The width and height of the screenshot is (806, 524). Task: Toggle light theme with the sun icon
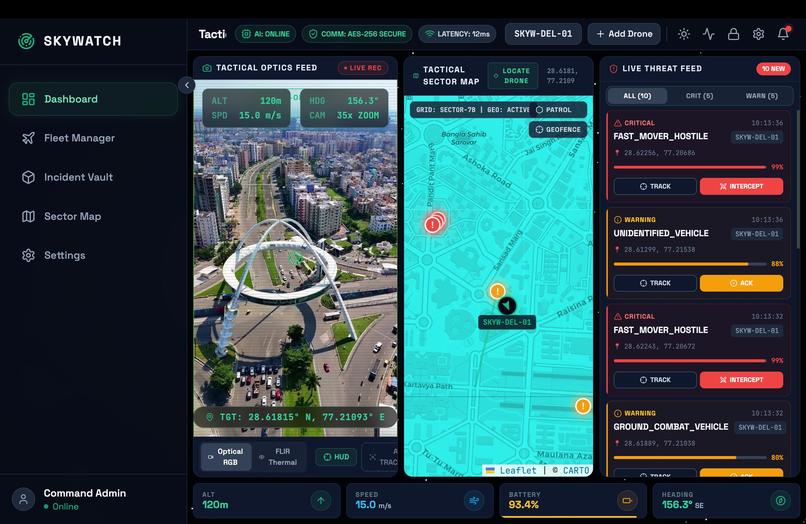pyautogui.click(x=684, y=34)
